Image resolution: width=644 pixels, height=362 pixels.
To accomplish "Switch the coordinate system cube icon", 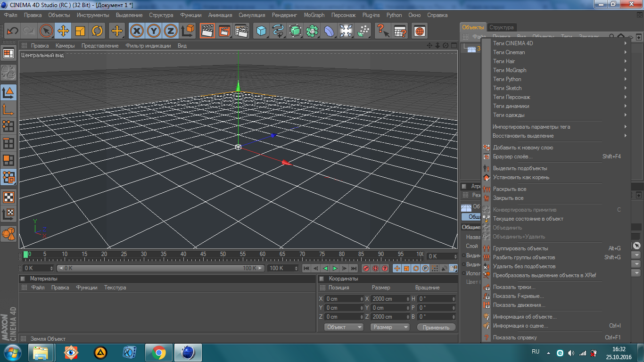I will (x=188, y=31).
